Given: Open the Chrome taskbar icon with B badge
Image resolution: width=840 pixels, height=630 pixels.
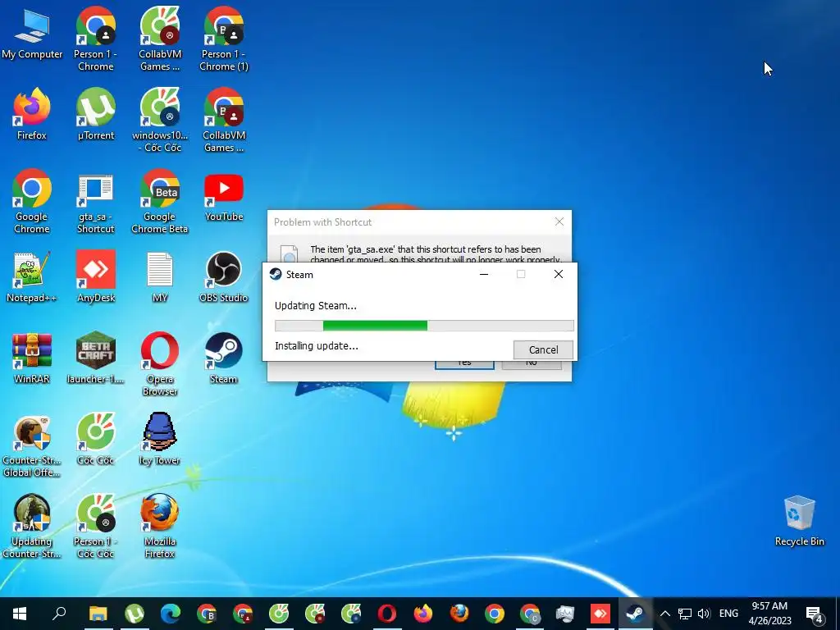Looking at the screenshot, I should (x=207, y=614).
